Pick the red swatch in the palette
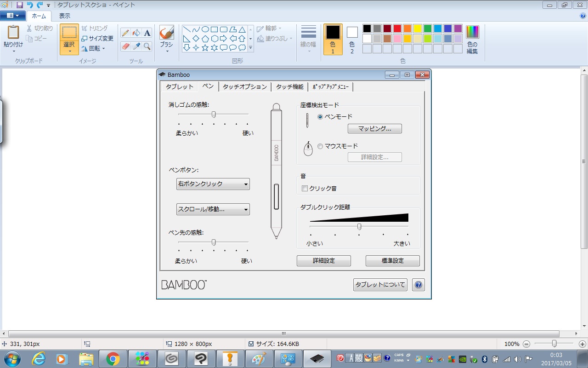This screenshot has width=588, height=368. click(397, 29)
